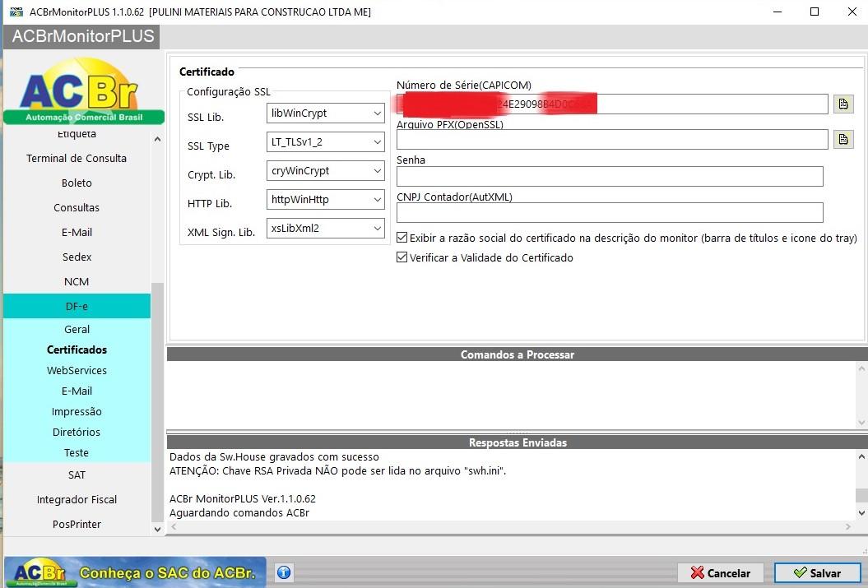Click log line 'Dados da Sw.House gravados com sucesso'
The height and width of the screenshot is (588, 868).
pyautogui.click(x=274, y=457)
